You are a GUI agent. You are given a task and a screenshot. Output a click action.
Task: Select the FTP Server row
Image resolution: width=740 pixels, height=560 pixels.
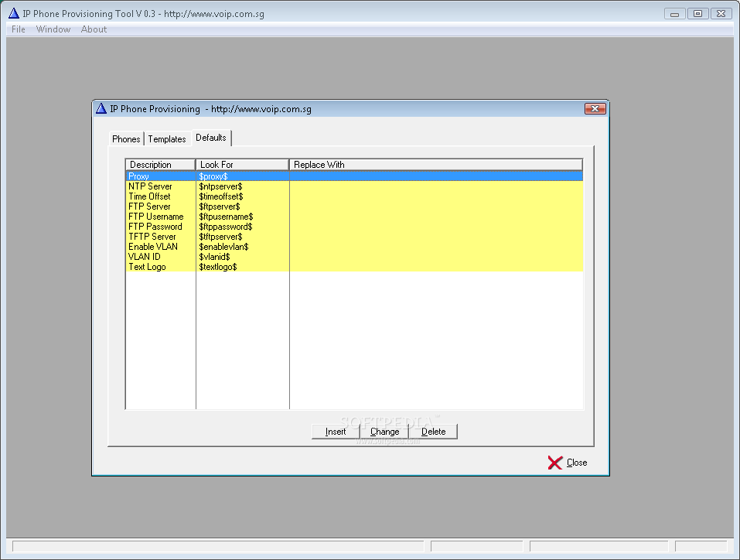[x=354, y=207]
